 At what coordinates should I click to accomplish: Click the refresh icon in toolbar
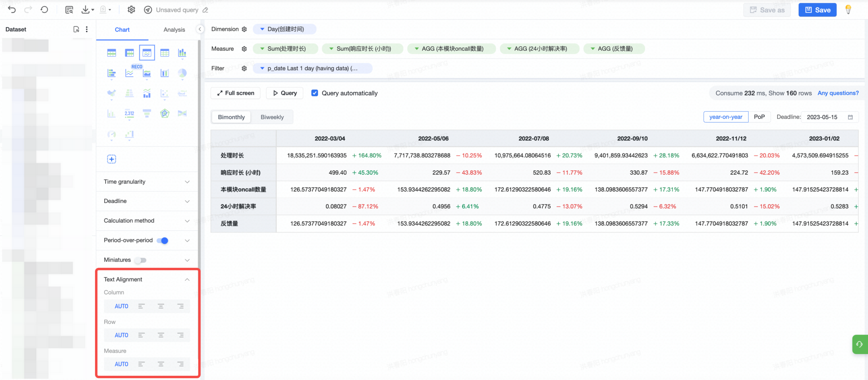44,10
